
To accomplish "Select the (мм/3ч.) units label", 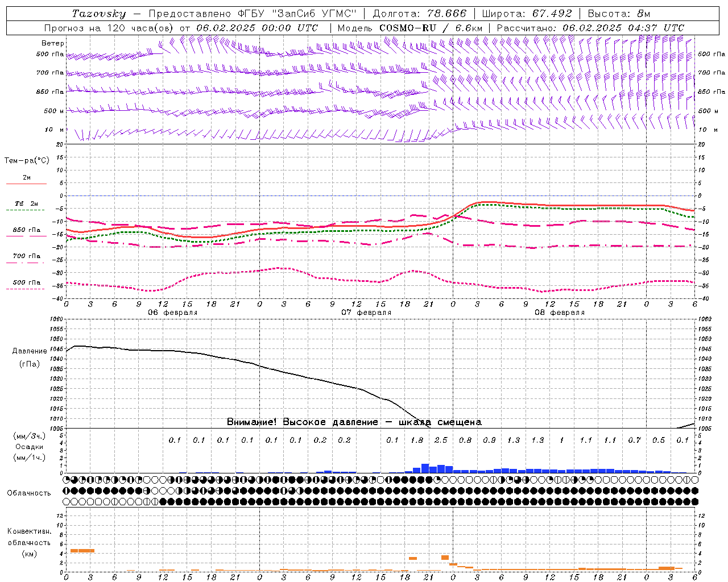I will click(29, 436).
